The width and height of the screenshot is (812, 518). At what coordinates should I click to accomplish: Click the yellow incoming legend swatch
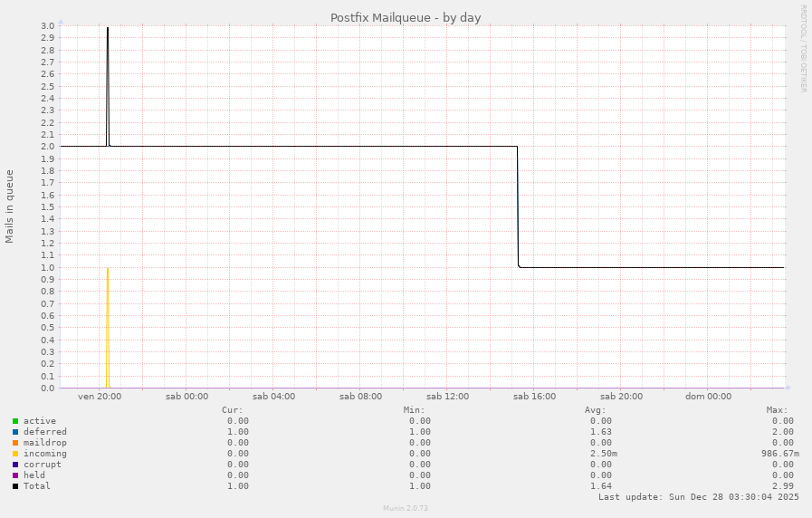(x=15, y=454)
